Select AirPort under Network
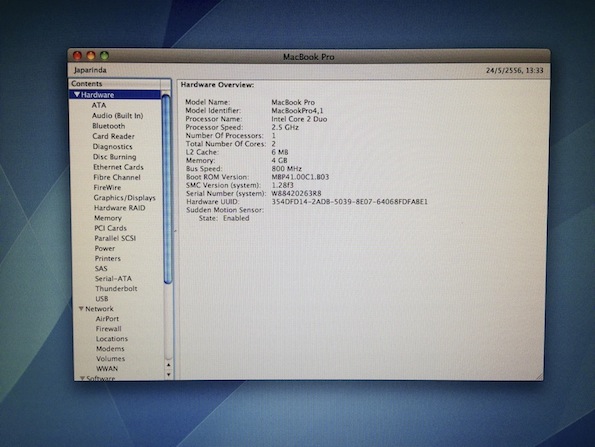Screen dimensions: 595x447 coord(107,319)
